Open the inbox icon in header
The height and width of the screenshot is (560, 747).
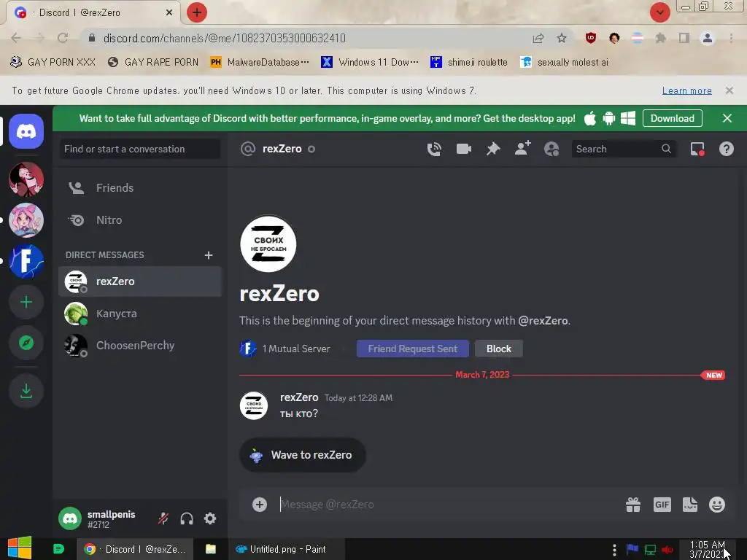pyautogui.click(x=697, y=149)
